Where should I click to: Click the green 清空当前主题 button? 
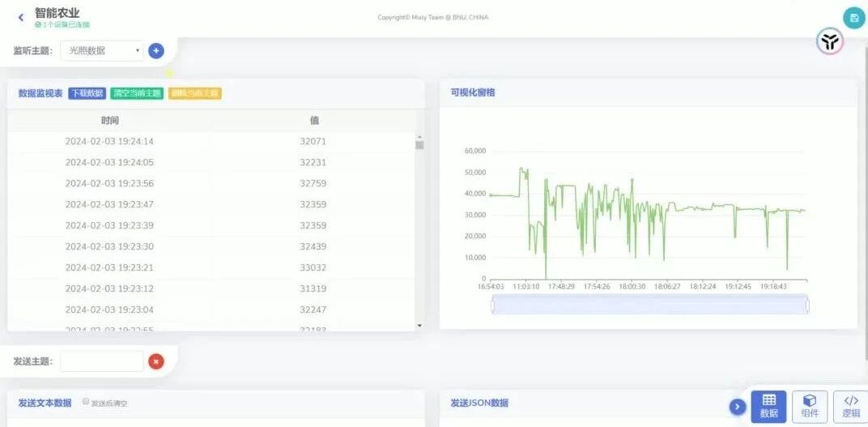click(x=137, y=94)
